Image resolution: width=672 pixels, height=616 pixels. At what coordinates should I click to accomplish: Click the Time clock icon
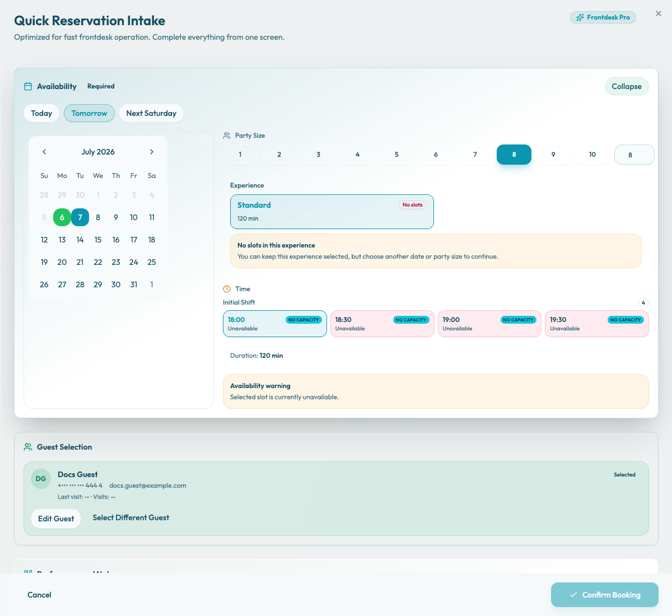[x=227, y=289]
